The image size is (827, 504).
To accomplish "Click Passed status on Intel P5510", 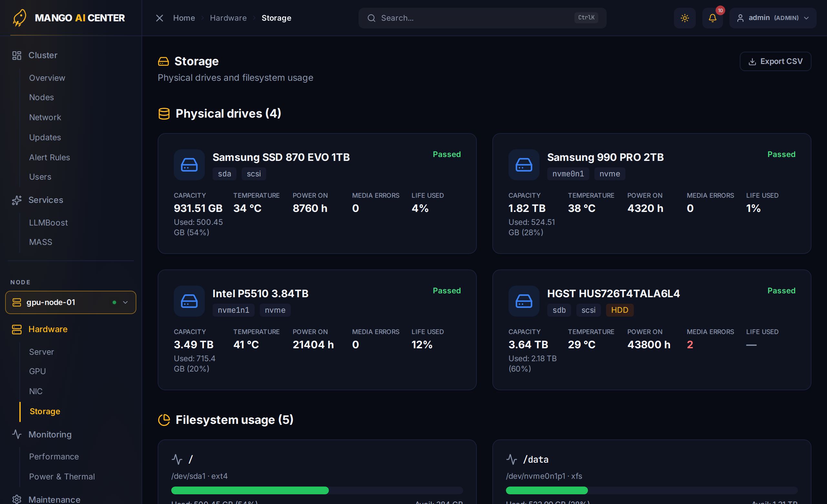I will point(447,290).
